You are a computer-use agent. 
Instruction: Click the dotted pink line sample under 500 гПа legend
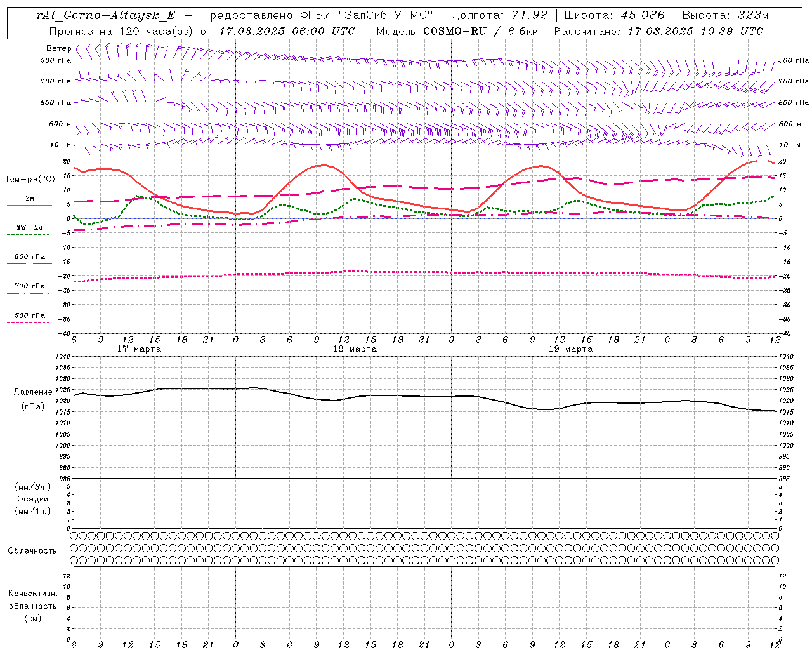tap(28, 322)
